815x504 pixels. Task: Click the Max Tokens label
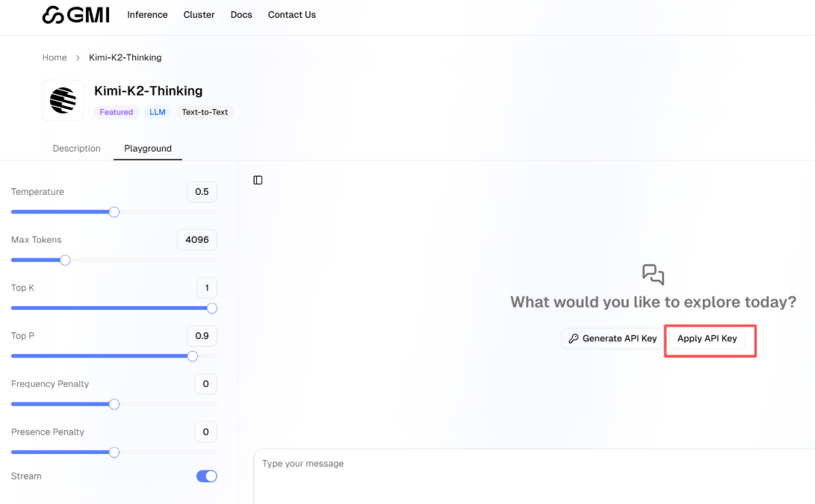37,240
